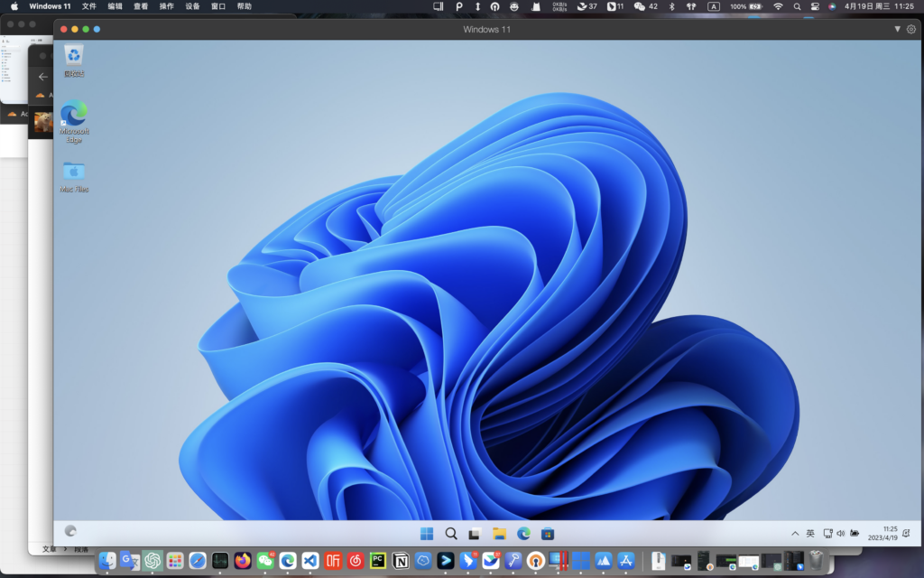Open the 文件 menu in menu bar
This screenshot has height=578, width=924.
click(x=89, y=6)
